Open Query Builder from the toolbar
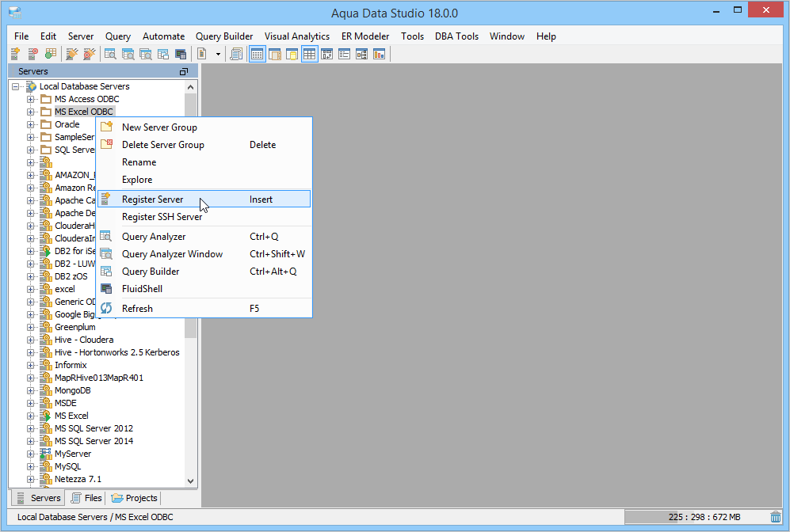This screenshot has width=790, height=532. 162,54
